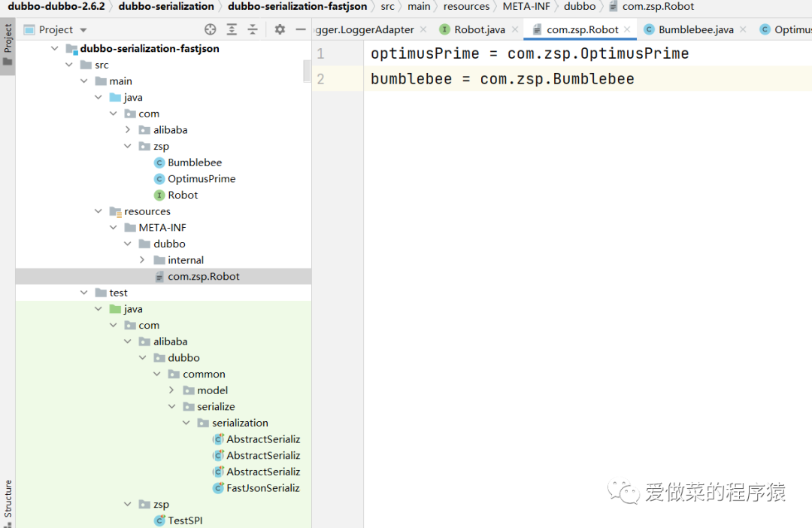Viewport: 812px width, 528px height.
Task: Switch to the com.zsp.Robot editor tab
Action: 582,29
